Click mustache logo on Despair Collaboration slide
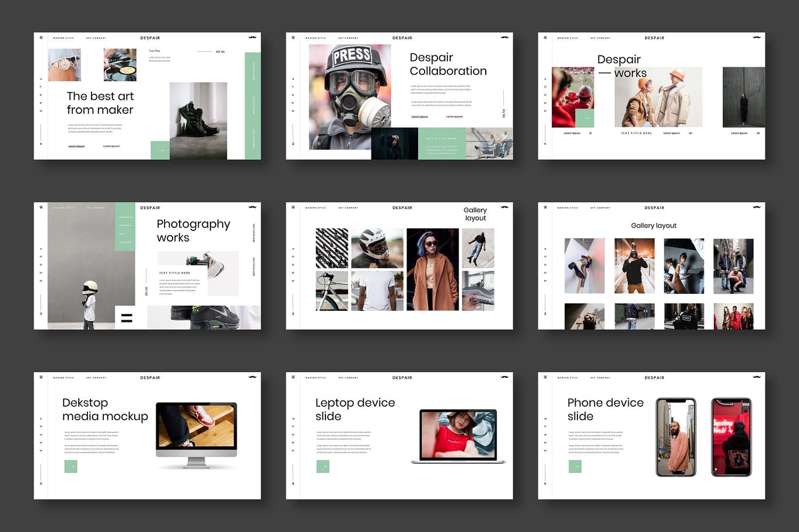Image resolution: width=799 pixels, height=532 pixels. click(504, 37)
